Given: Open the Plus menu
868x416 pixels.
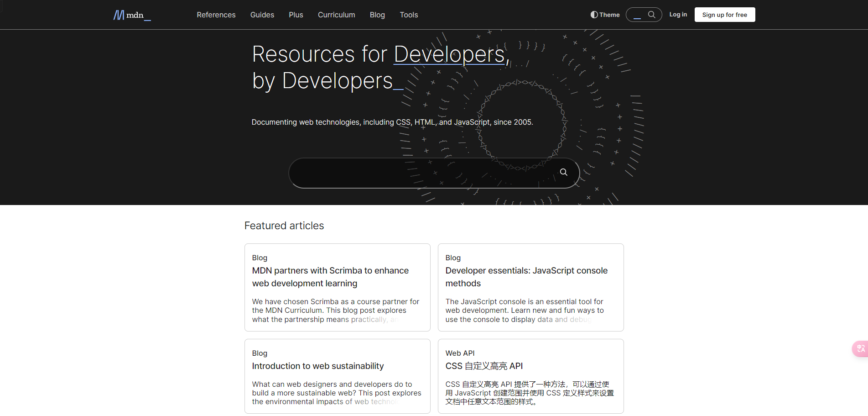Looking at the screenshot, I should 296,15.
